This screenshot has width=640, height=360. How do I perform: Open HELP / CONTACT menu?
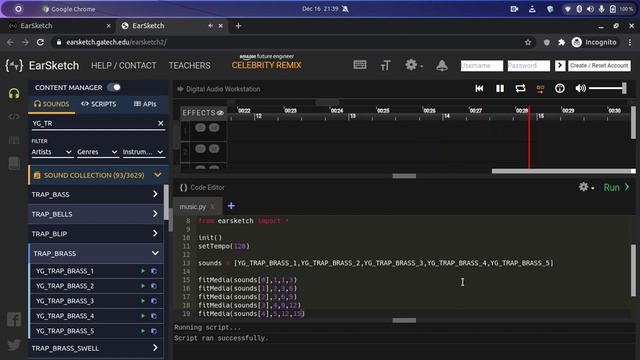pyautogui.click(x=124, y=65)
